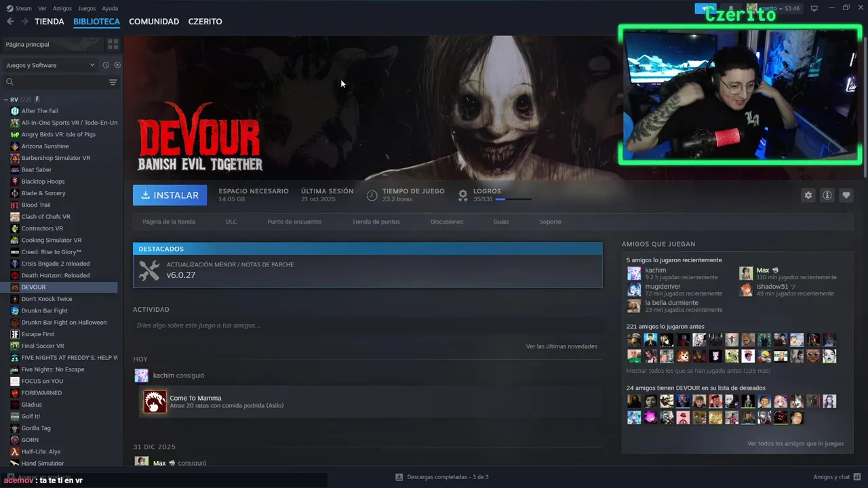
Task: Open the Página de la tienda link
Action: click(169, 222)
